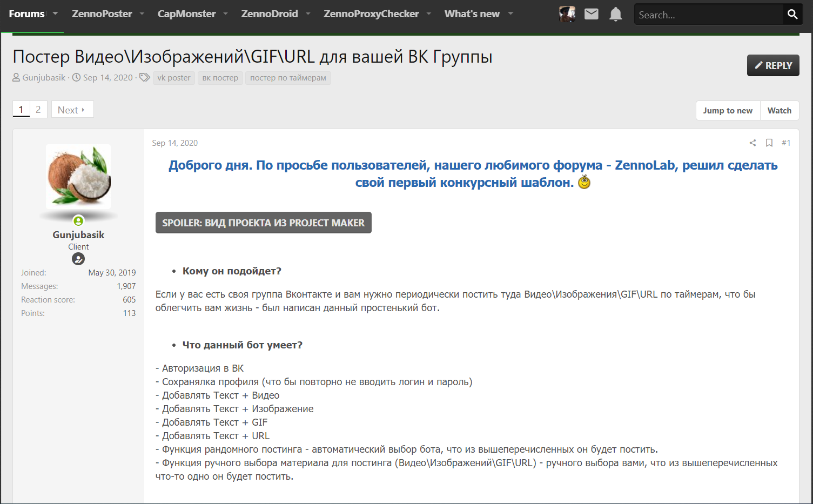Open Gunjubasik's coconut avatar

(78, 177)
